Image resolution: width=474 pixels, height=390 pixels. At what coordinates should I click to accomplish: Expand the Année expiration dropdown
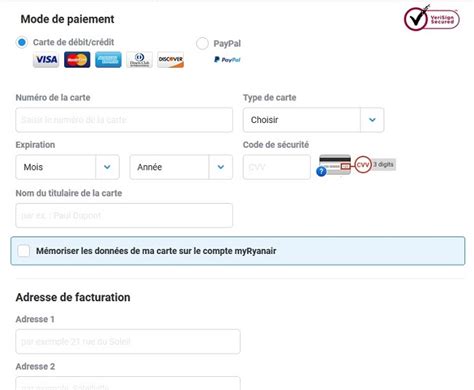click(181, 167)
